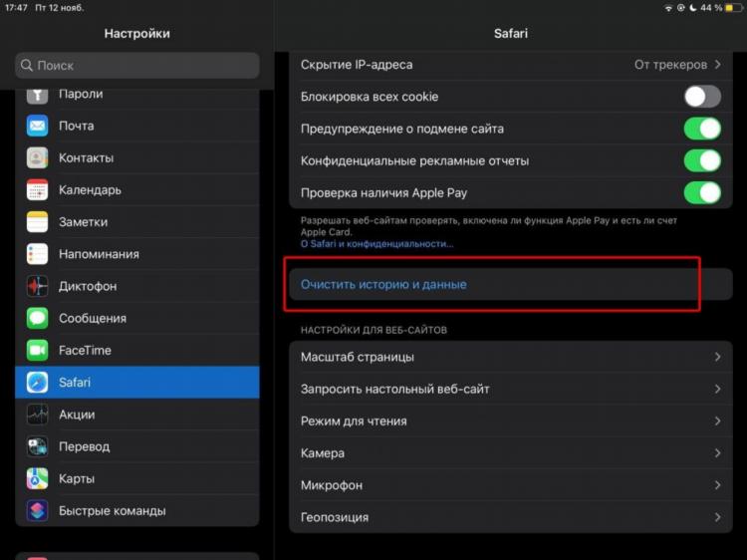Screen dimensions: 747x560
Task: Tap the battery indicator icon
Action: 733,8
